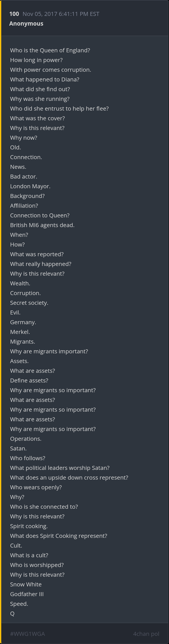Click the 'Q' signature line
The width and height of the screenshot is (169, 644).
[x=12, y=614]
